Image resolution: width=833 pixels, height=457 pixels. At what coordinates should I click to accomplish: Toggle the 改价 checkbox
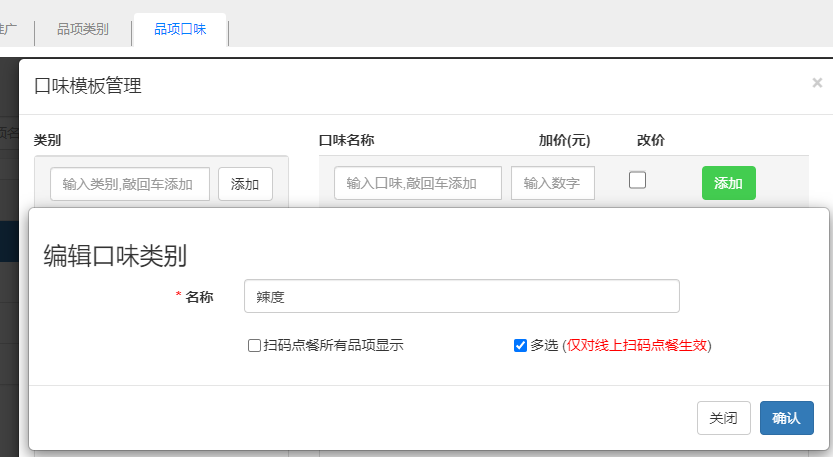(637, 180)
